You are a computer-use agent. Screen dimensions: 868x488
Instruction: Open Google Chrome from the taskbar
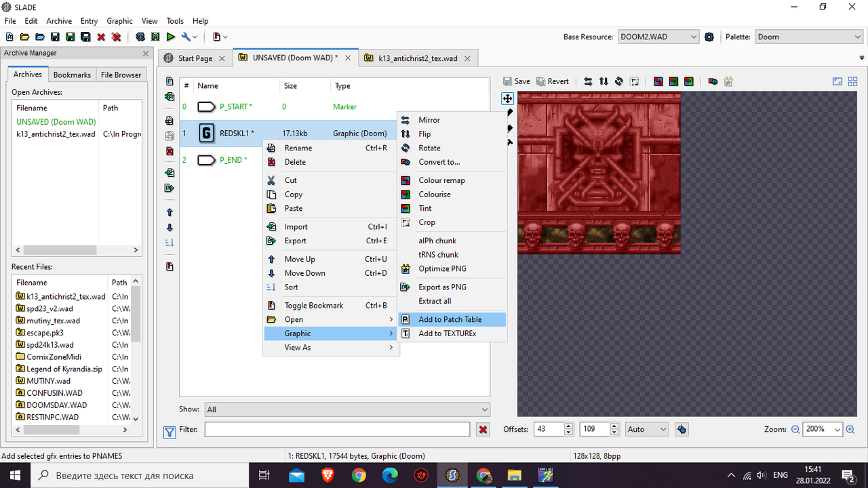click(x=359, y=475)
